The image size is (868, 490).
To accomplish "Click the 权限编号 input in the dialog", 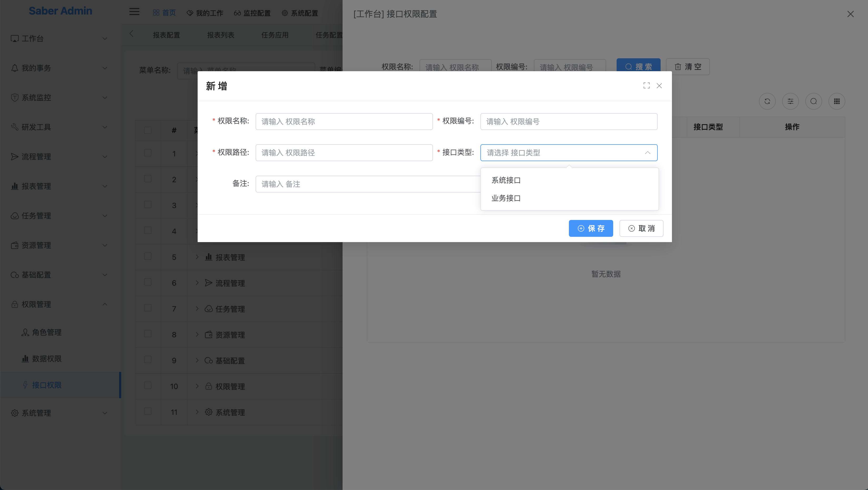I will (x=569, y=121).
